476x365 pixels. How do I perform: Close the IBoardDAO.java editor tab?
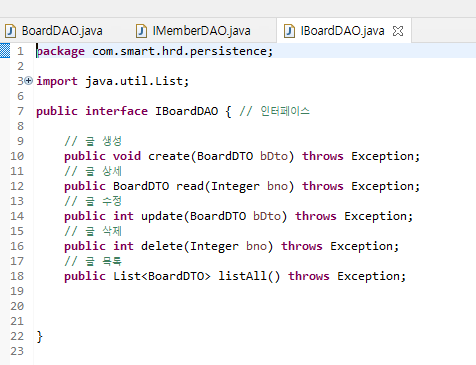398,31
